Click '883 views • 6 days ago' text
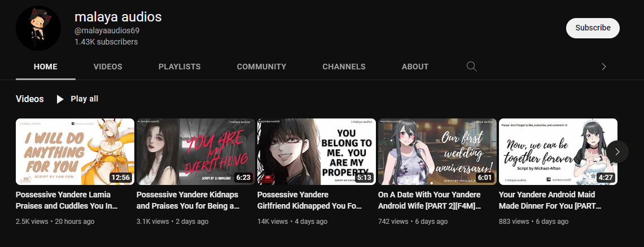The width and height of the screenshot is (644, 247). point(533,222)
